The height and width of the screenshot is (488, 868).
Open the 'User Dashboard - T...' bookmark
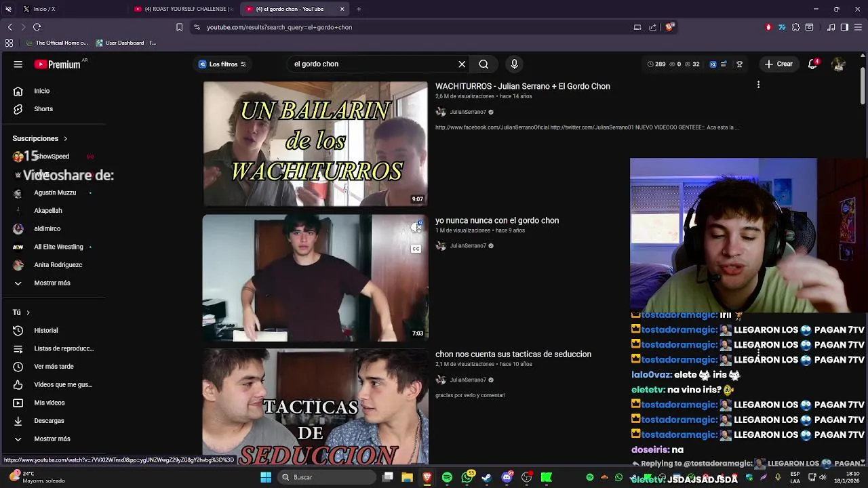point(126,43)
